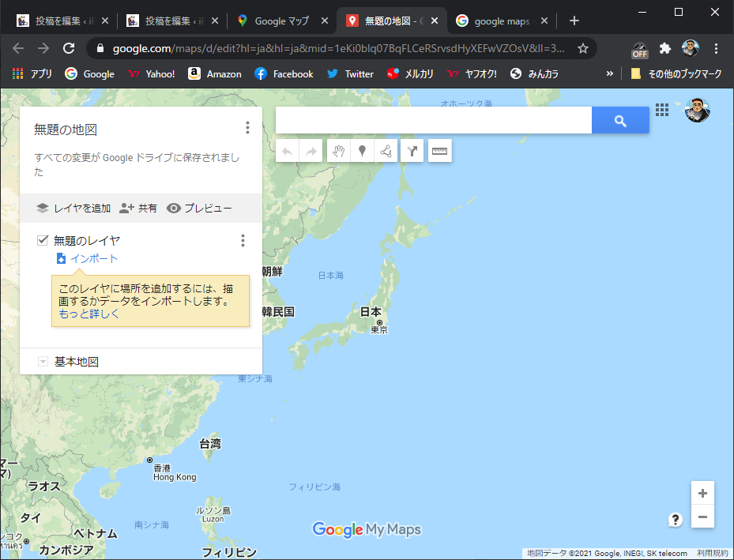Expand the 基本地図 base map selector
The width and height of the screenshot is (734, 560).
43,362
